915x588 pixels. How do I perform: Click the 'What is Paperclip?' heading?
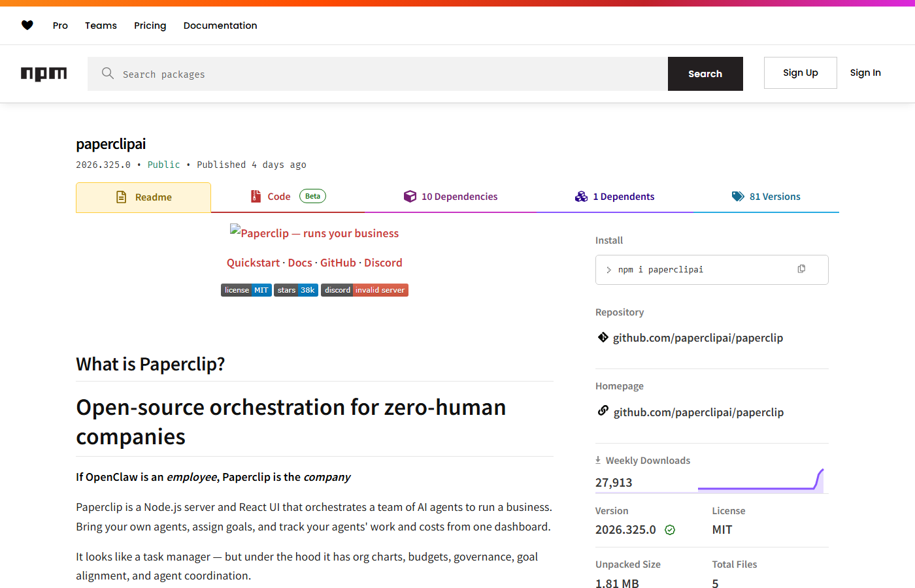tap(150, 364)
